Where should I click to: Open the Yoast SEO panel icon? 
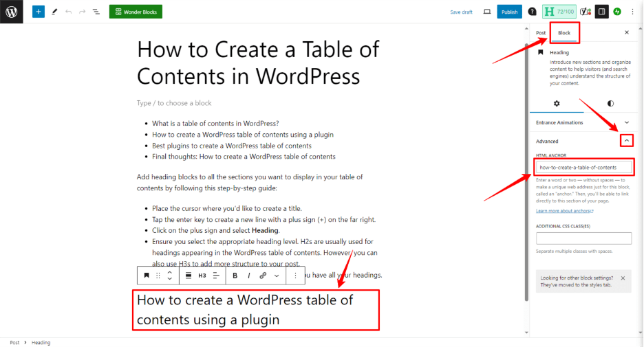point(586,12)
